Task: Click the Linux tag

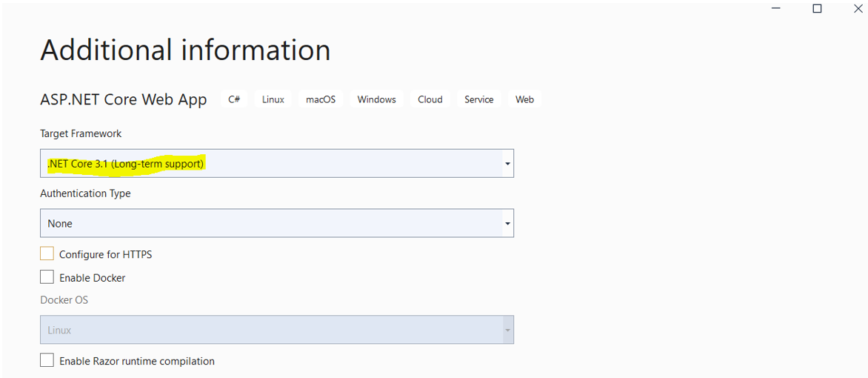Action: pos(273,99)
